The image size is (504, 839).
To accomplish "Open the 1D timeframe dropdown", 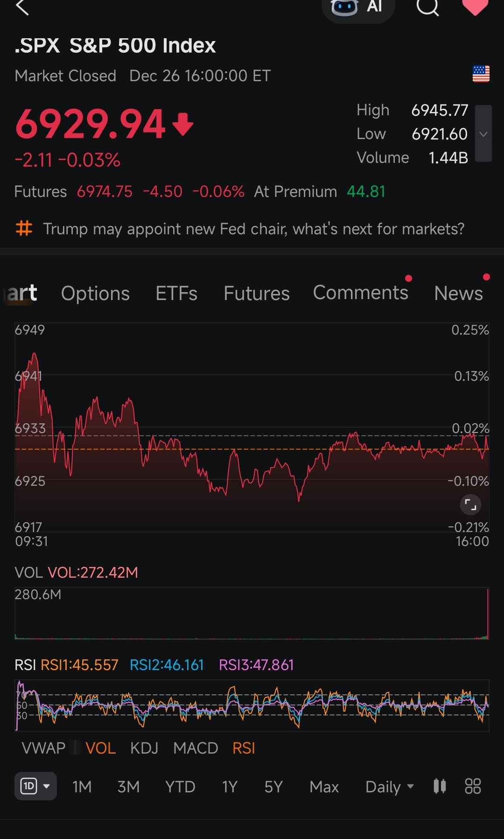I will pyautogui.click(x=35, y=786).
